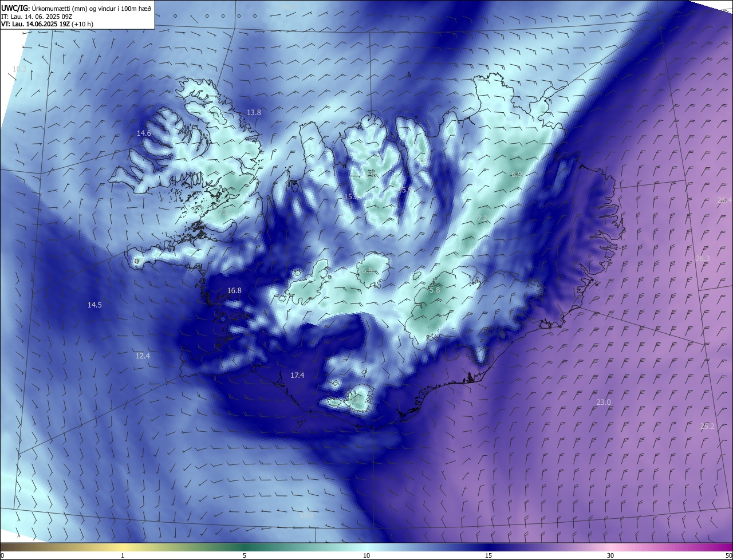The image size is (733, 560).
Task: Select the 13.8 value label on the map
Action: [254, 113]
